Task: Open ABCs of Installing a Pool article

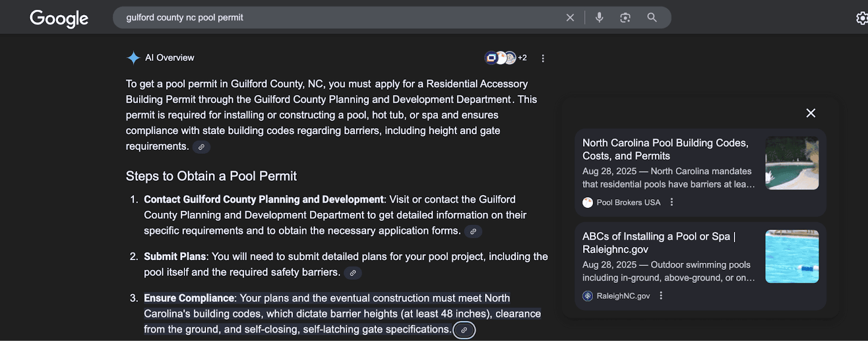Action: pyautogui.click(x=658, y=243)
